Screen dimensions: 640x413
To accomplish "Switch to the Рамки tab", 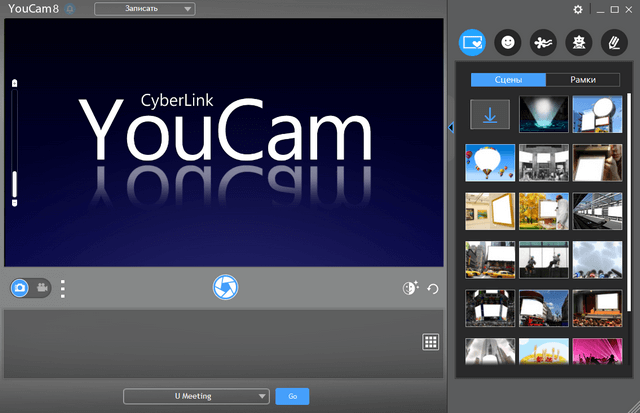I will [583, 80].
